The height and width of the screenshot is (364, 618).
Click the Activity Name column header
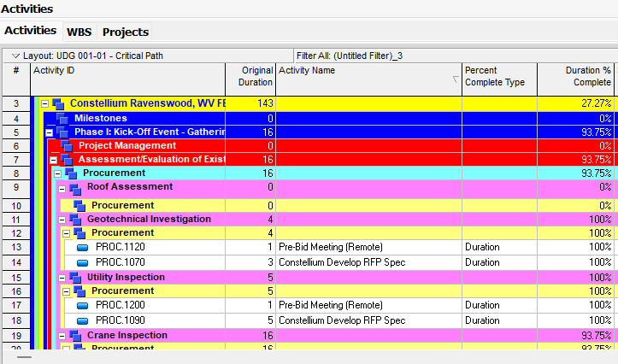point(368,79)
